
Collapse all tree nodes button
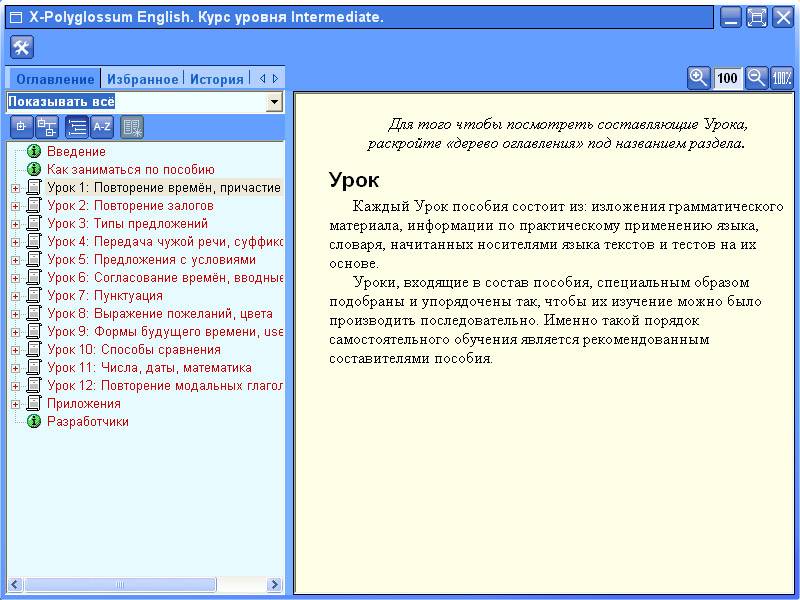click(22, 127)
